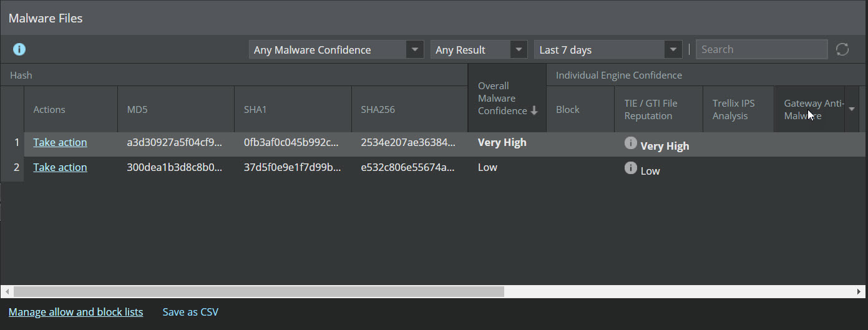Image resolution: width=868 pixels, height=330 pixels.
Task: Select MD5 hash a3d30927a5f04cf9...
Action: pos(174,142)
